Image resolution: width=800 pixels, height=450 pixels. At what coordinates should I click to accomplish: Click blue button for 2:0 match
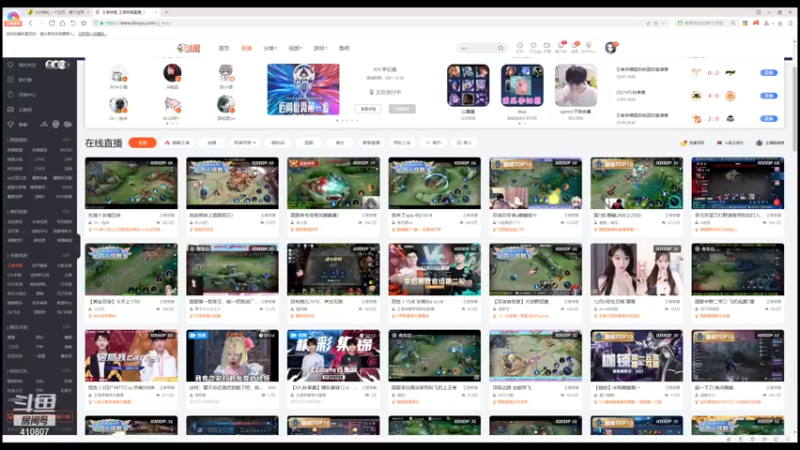click(769, 119)
